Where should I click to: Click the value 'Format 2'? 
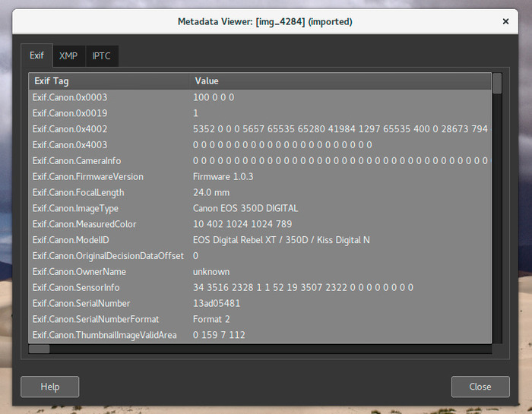click(211, 319)
